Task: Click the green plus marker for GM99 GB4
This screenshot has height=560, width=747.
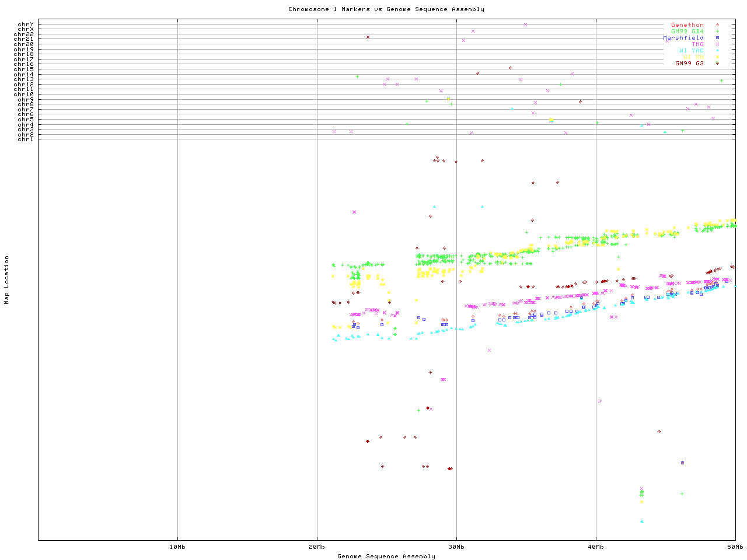Action: (x=717, y=32)
